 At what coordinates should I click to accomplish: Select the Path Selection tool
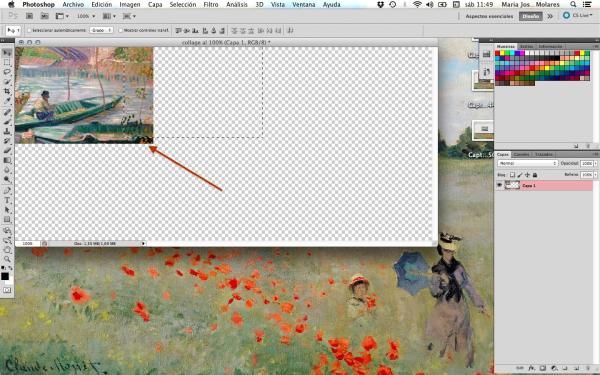[x=7, y=210]
